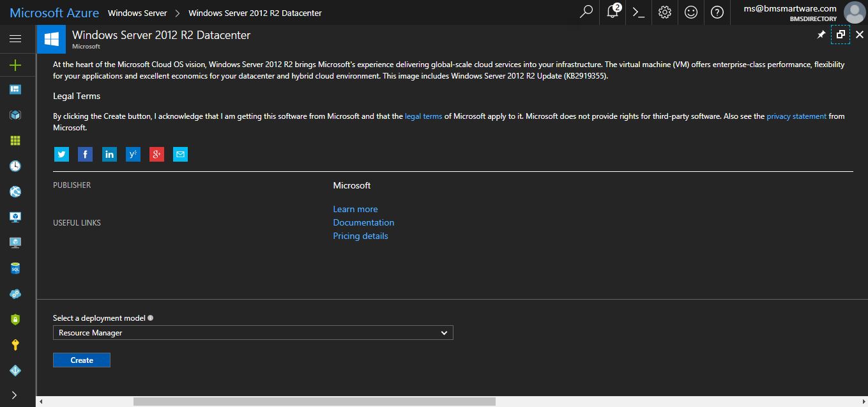Click the search magnifier icon in the top bar
The height and width of the screenshot is (407, 868).
pyautogui.click(x=586, y=12)
